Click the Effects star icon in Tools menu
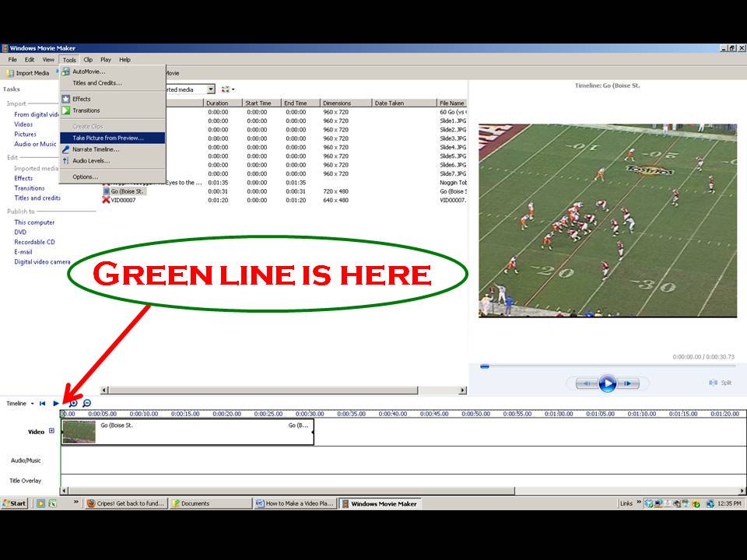The width and height of the screenshot is (747, 560). coord(65,99)
